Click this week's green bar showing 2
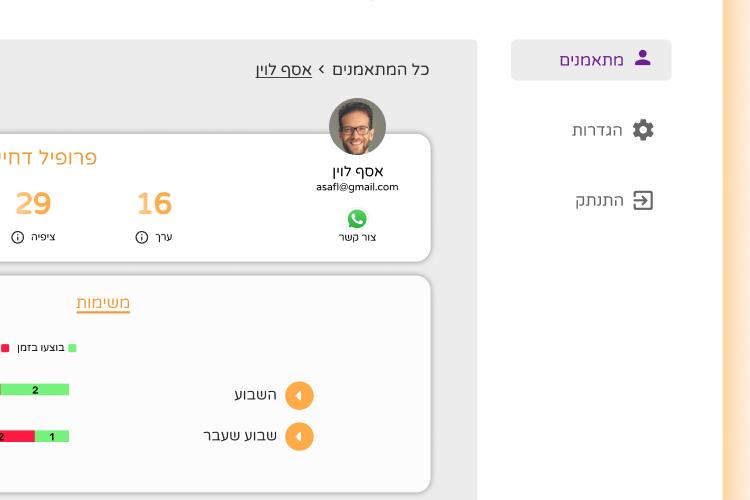 (34, 389)
